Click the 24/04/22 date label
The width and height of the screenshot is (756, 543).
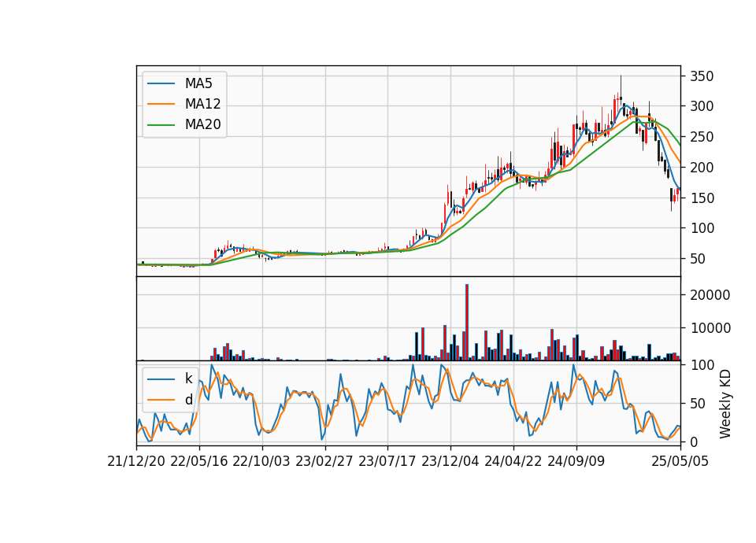pos(513,461)
